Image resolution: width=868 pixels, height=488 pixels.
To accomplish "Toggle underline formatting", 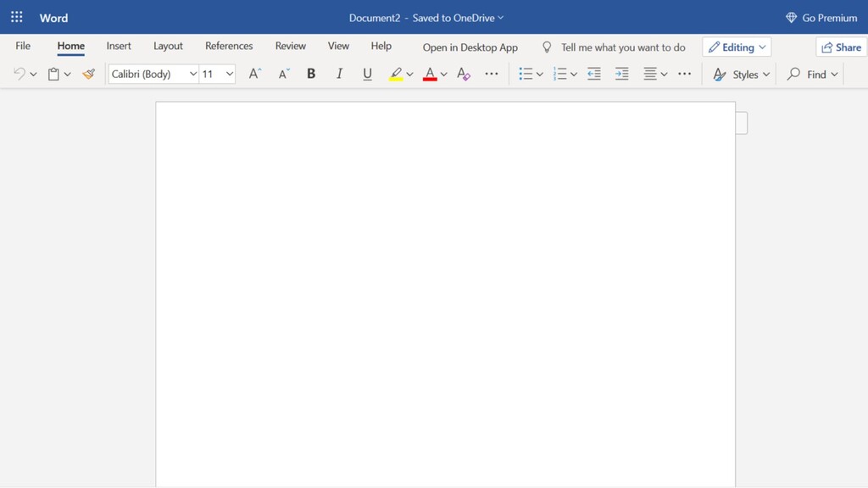I will tap(367, 74).
